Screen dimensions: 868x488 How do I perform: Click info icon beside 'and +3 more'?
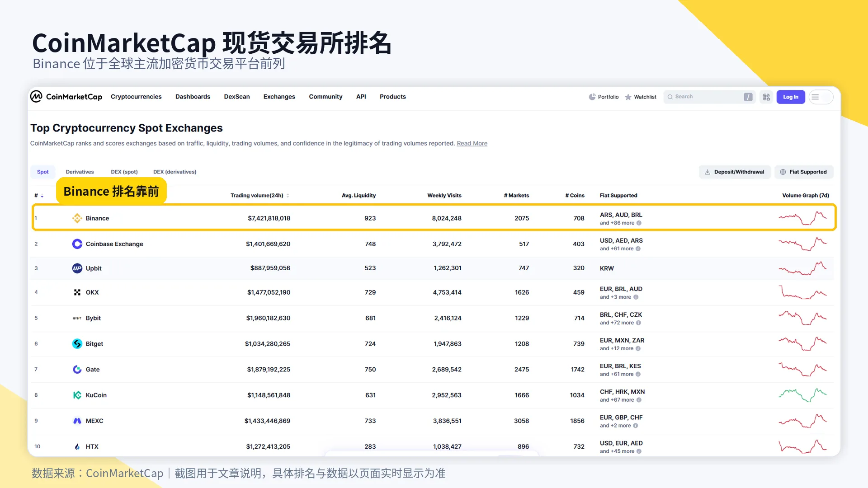636,297
